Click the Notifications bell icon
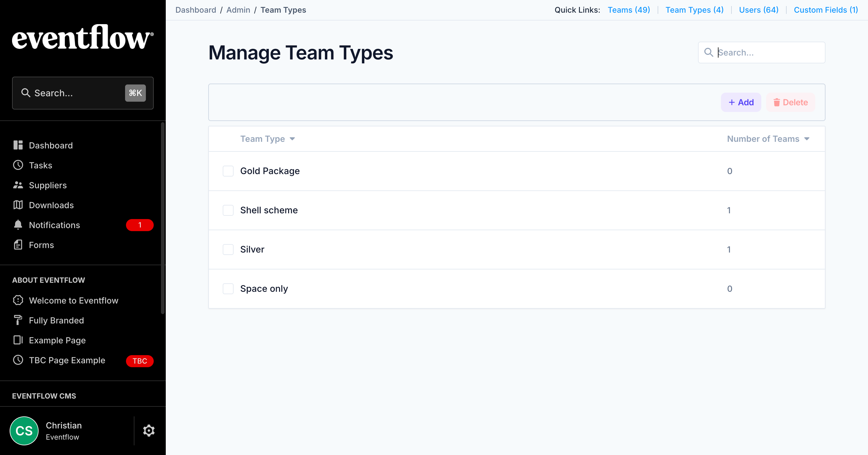868x455 pixels. click(x=18, y=225)
